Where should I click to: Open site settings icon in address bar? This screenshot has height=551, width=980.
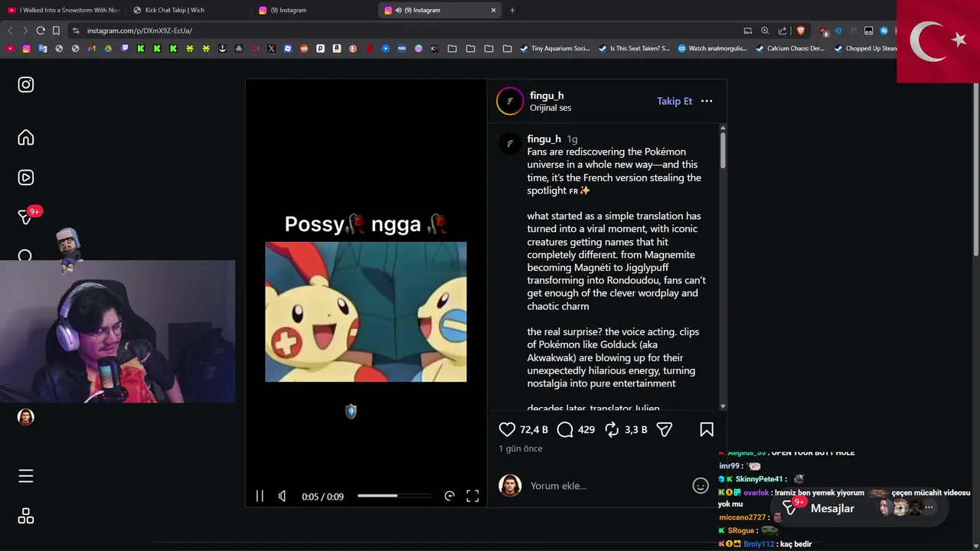pyautogui.click(x=75, y=31)
